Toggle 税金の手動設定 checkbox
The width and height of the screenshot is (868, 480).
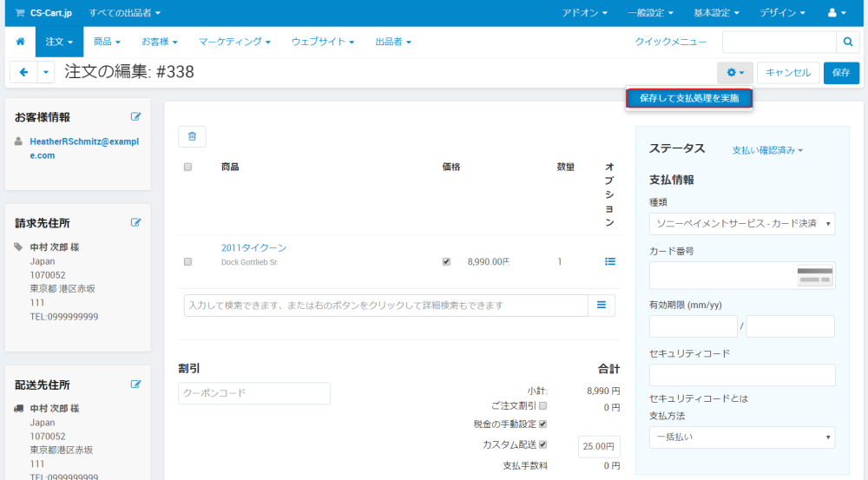(x=543, y=424)
